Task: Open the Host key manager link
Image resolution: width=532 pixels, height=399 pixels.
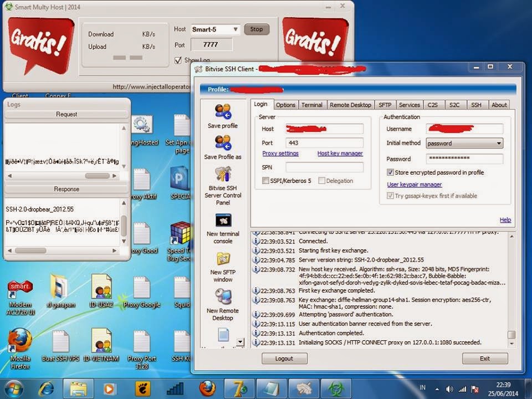Action: coord(340,154)
